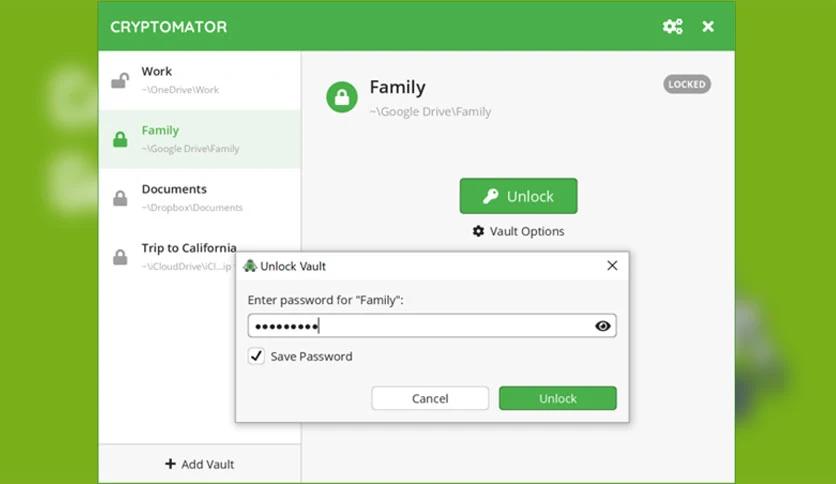Close the Unlock Vault dialog
The height and width of the screenshot is (484, 836).
612,265
